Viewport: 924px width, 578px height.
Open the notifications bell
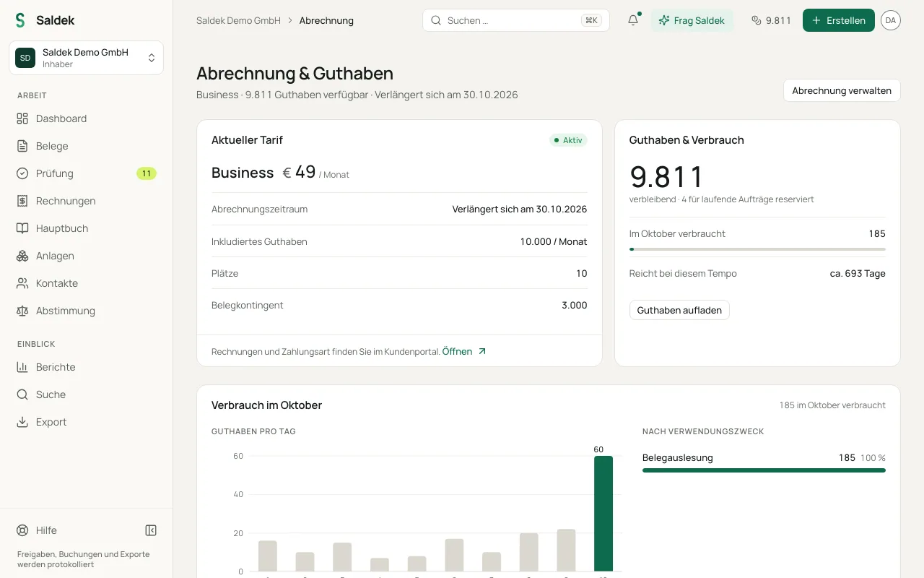coord(633,20)
